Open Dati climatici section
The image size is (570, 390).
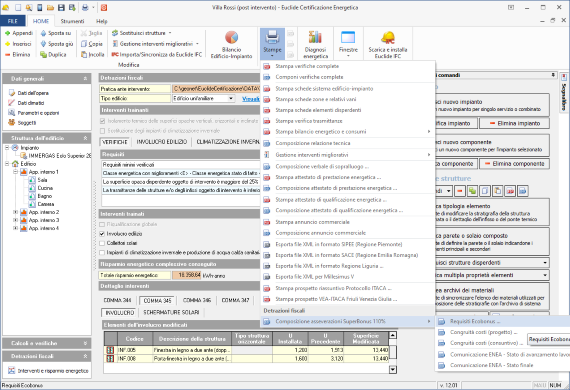pyautogui.click(x=26, y=103)
